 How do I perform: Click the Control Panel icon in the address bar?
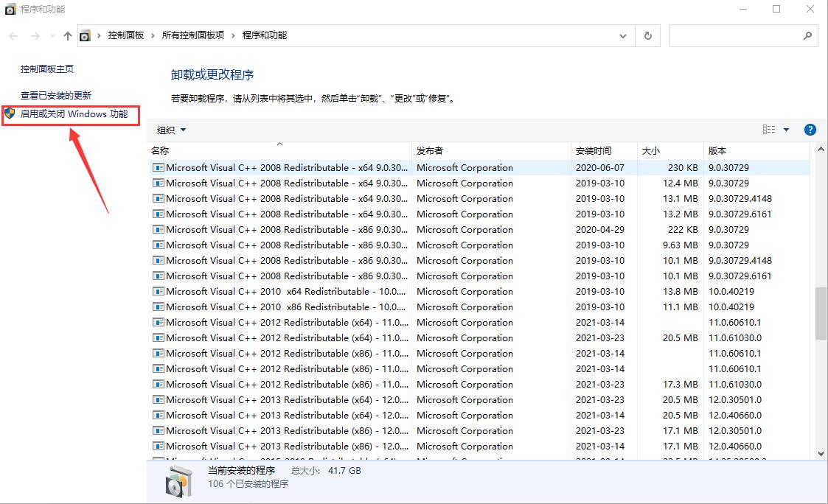(x=85, y=35)
